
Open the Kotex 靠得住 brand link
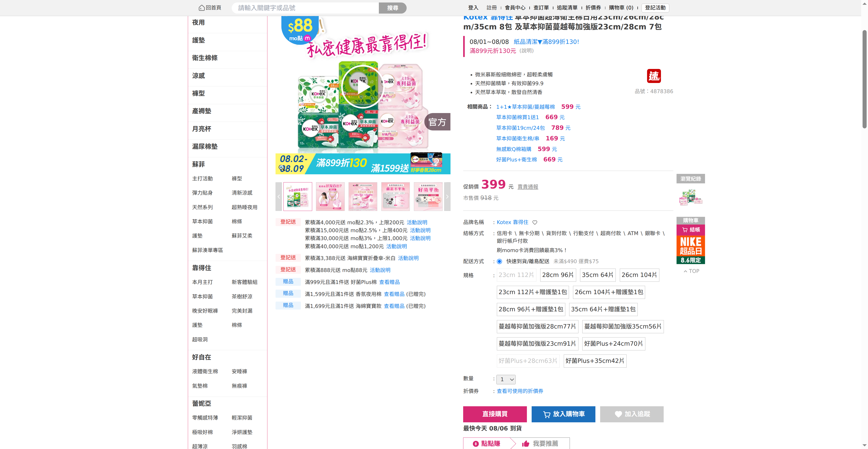(x=512, y=222)
